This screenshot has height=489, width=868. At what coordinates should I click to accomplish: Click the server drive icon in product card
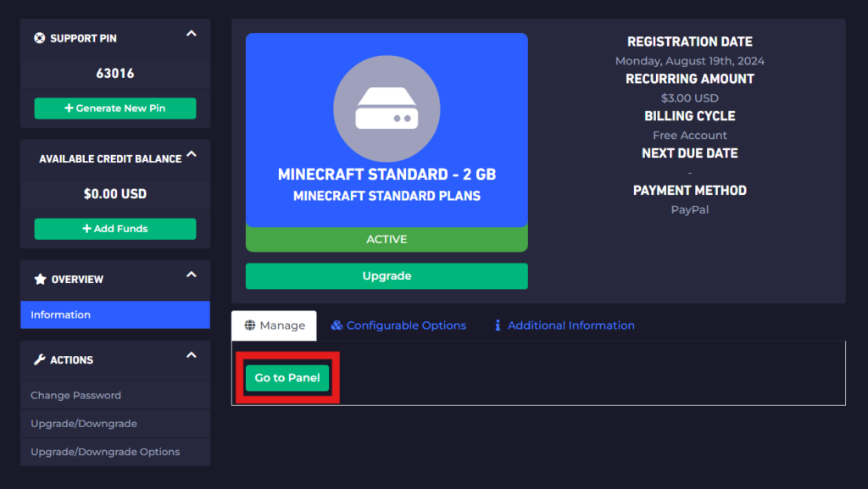pos(387,109)
